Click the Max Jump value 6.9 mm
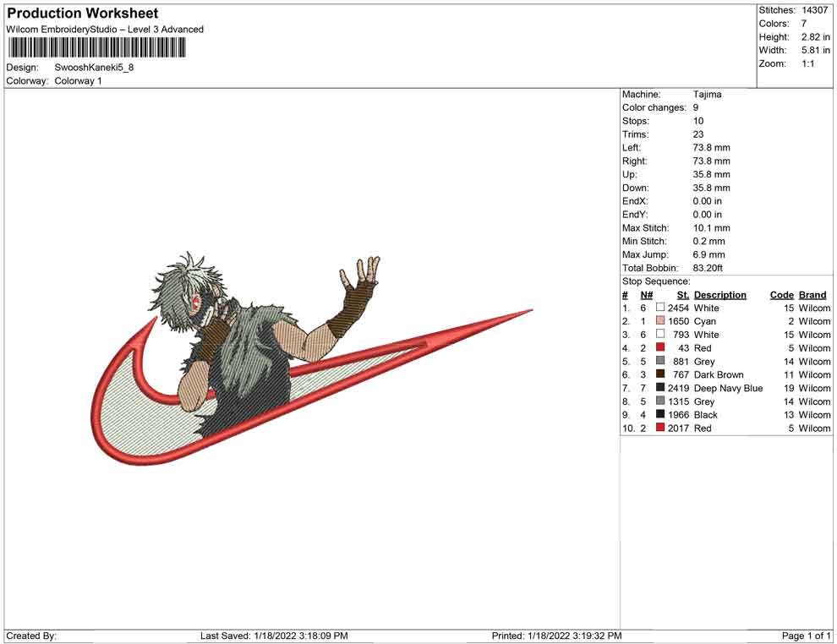Image resolution: width=837 pixels, height=644 pixels. pos(708,254)
